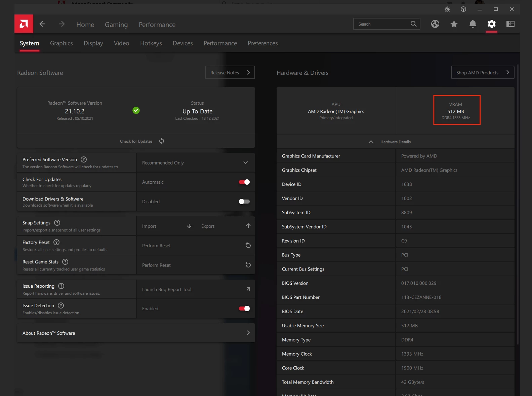
Task: Switch to the Display tab
Action: (93, 43)
